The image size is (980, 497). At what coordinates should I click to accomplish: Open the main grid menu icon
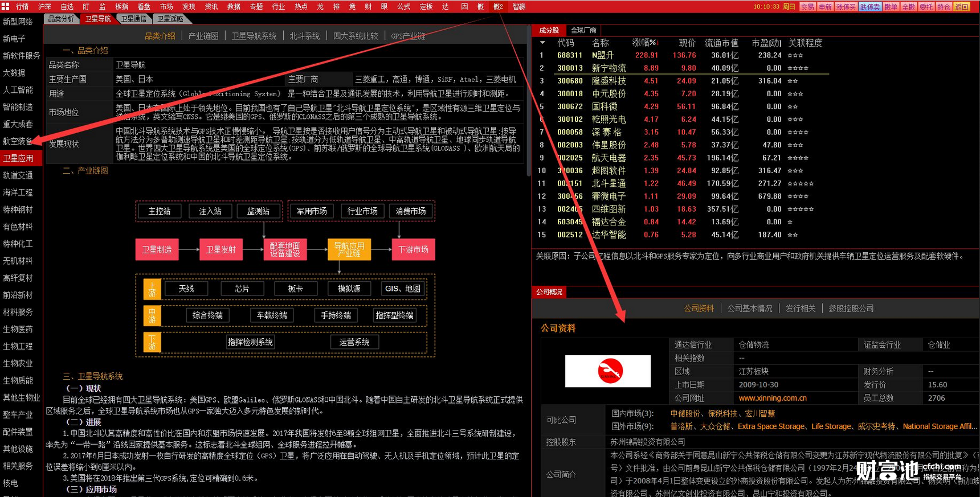coord(5,6)
